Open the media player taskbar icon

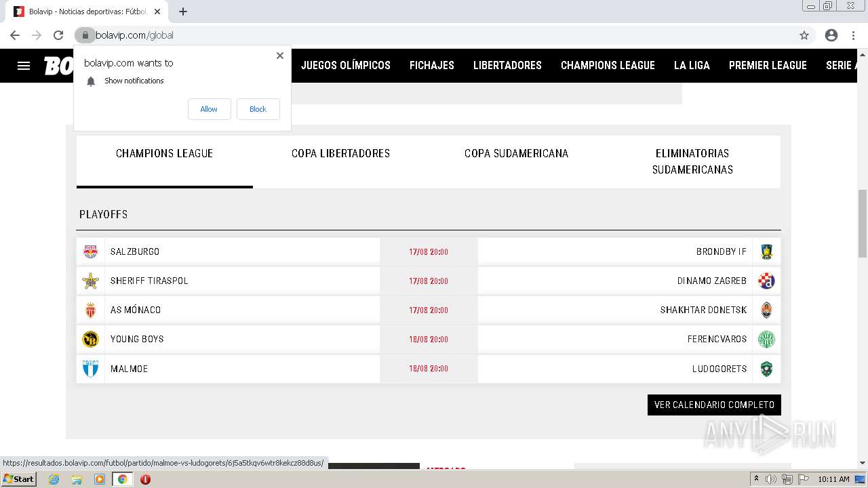point(100,479)
